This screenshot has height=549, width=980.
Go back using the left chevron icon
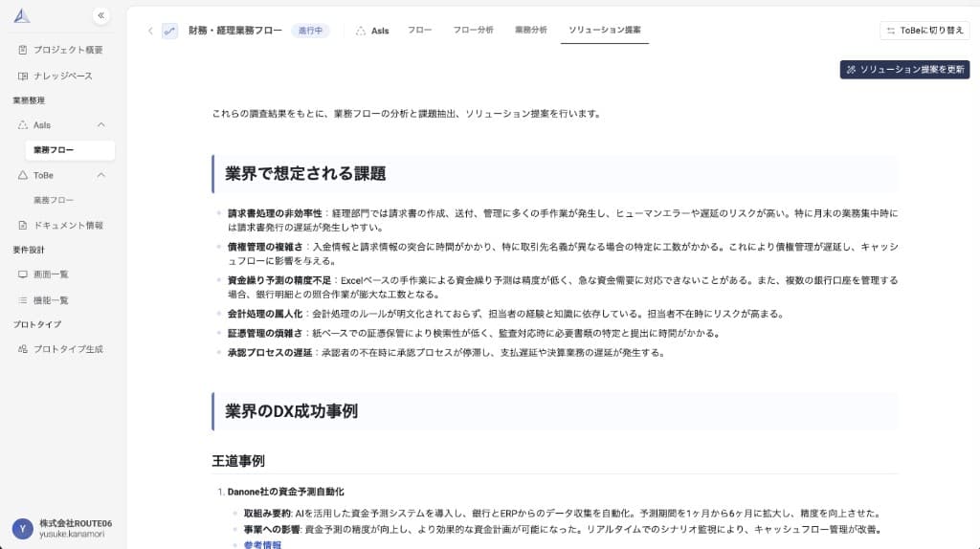click(x=150, y=31)
